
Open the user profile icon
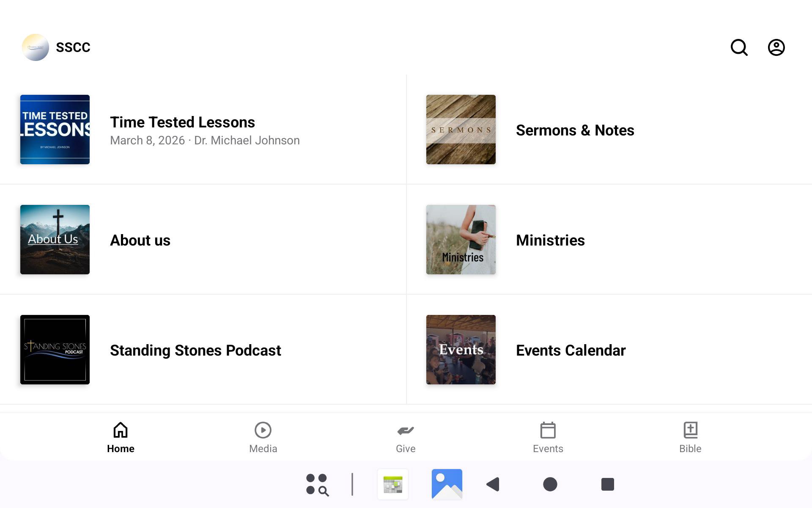pyautogui.click(x=776, y=47)
